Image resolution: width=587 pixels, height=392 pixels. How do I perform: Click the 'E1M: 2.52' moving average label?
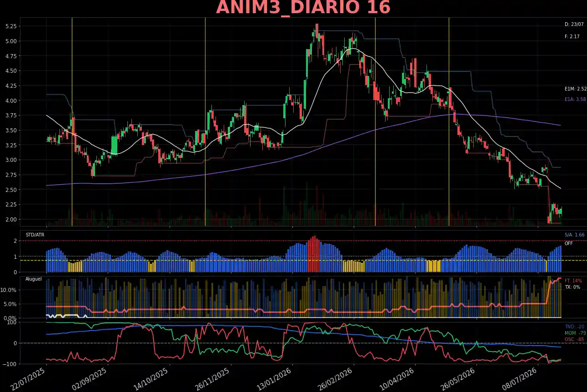point(576,89)
